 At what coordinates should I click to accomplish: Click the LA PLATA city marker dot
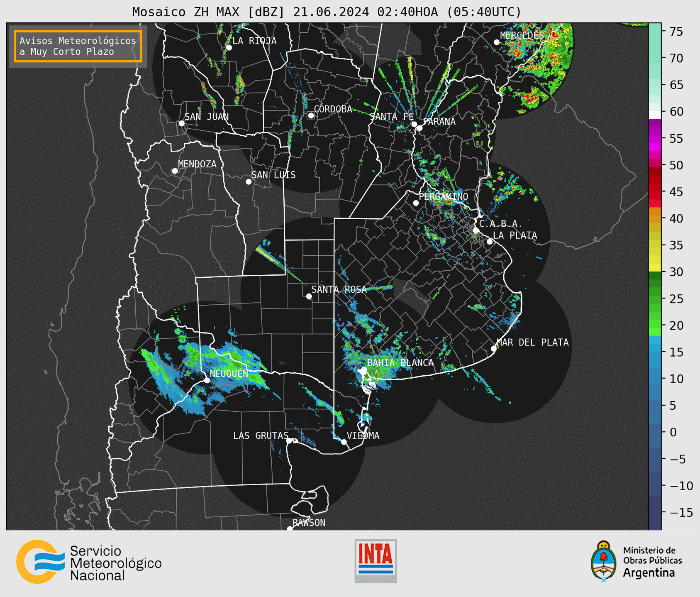pyautogui.click(x=490, y=242)
